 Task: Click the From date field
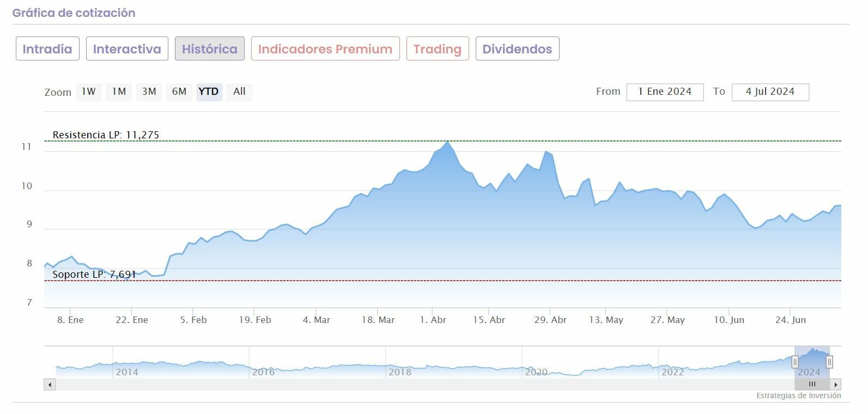coord(665,92)
